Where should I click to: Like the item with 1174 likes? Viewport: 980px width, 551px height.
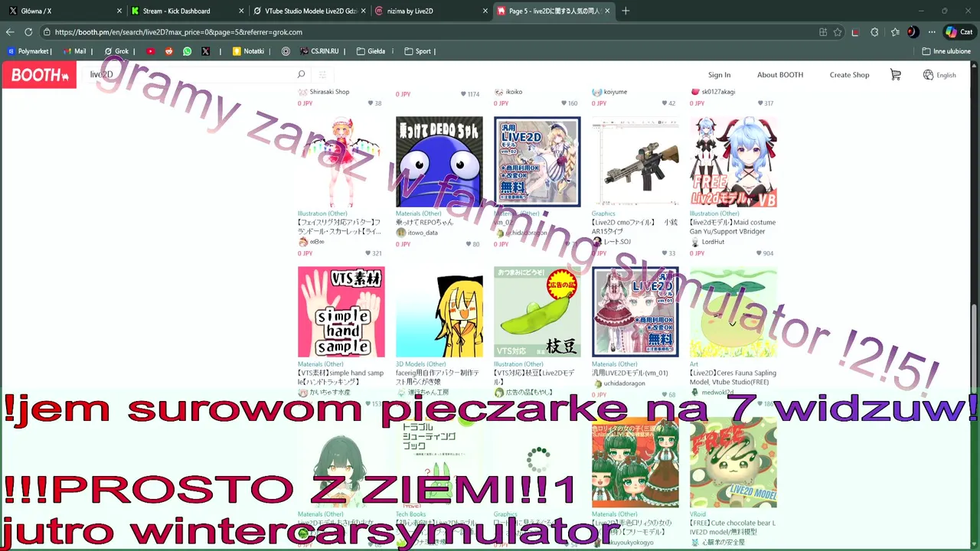462,94
